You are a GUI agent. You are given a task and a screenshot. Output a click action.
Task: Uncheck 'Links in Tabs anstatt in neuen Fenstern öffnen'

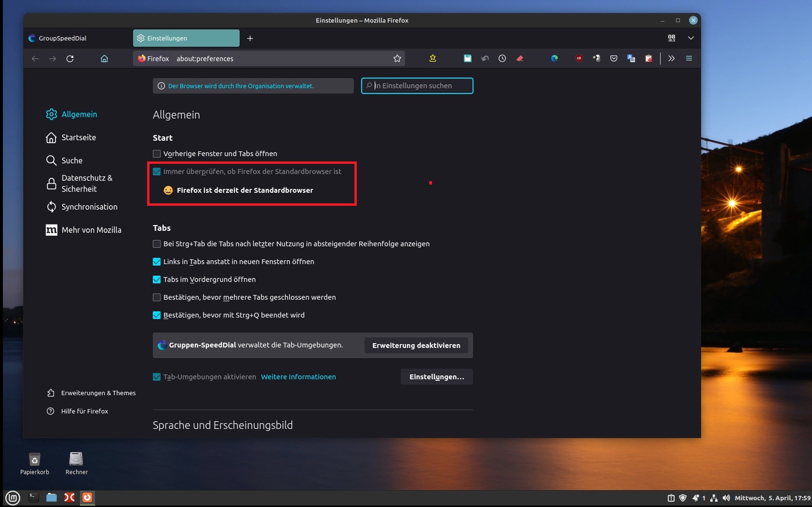(157, 262)
